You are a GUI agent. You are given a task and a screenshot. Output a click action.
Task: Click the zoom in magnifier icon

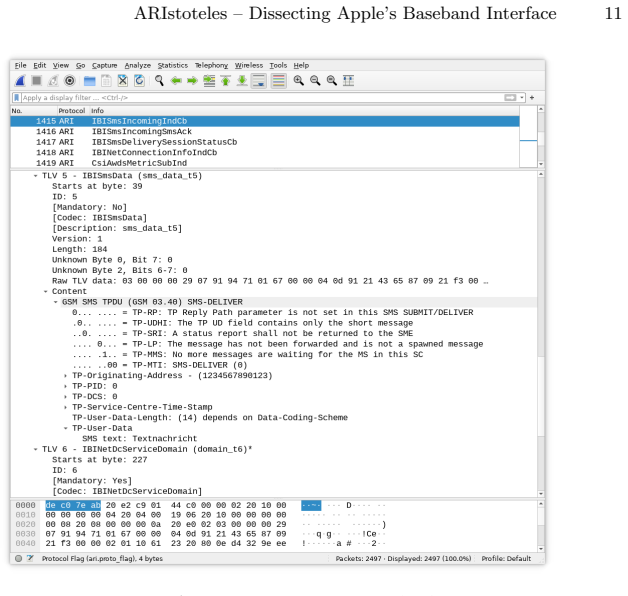pos(298,81)
